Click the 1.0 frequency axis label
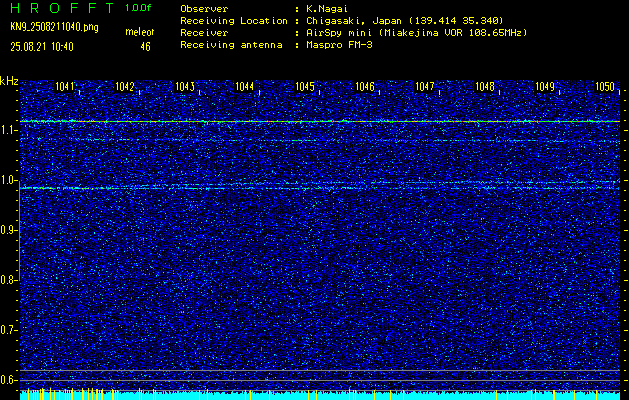 [7, 180]
